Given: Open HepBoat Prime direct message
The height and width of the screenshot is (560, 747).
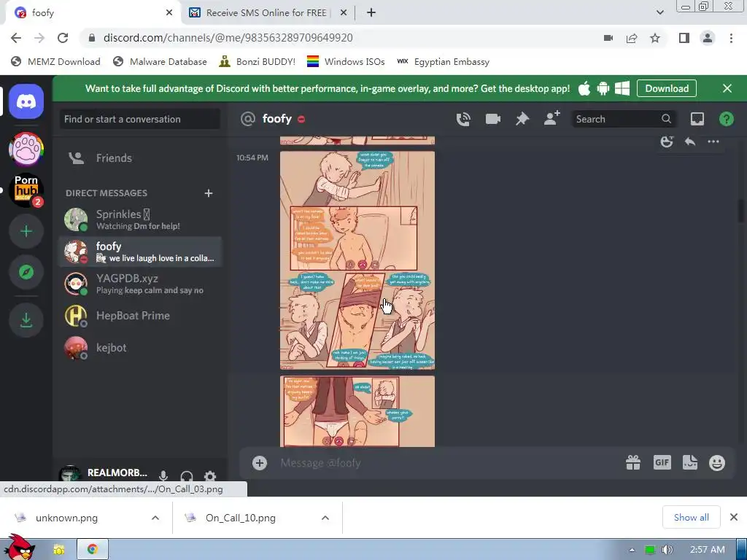Looking at the screenshot, I should tap(140, 316).
